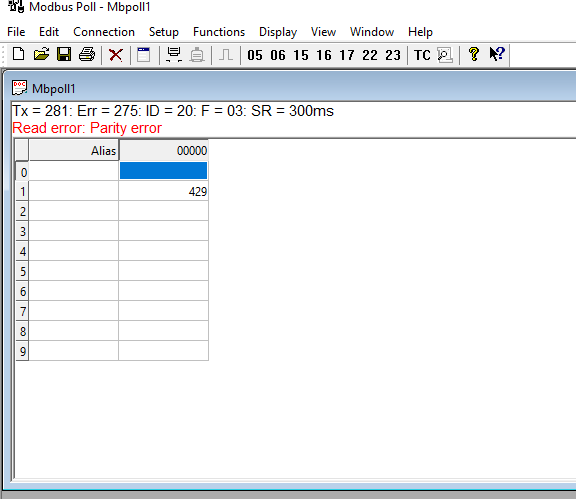Image resolution: width=576 pixels, height=499 pixels.
Task: Click the connect network icon
Action: coord(174,55)
